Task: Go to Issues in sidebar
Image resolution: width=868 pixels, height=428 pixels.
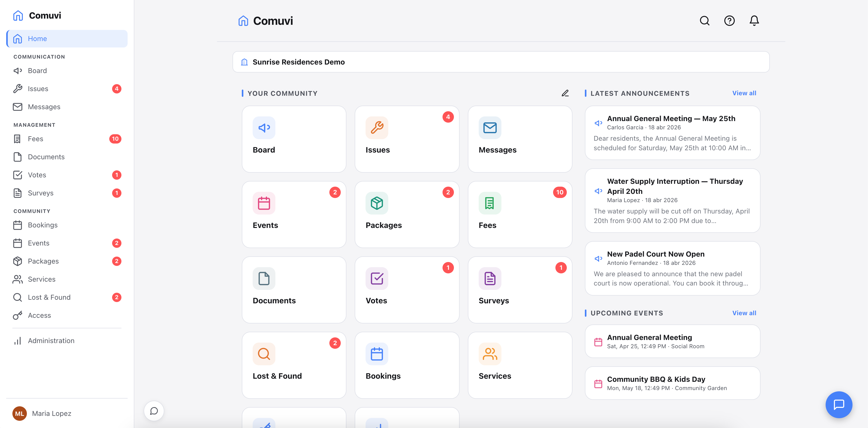Action: (x=67, y=89)
